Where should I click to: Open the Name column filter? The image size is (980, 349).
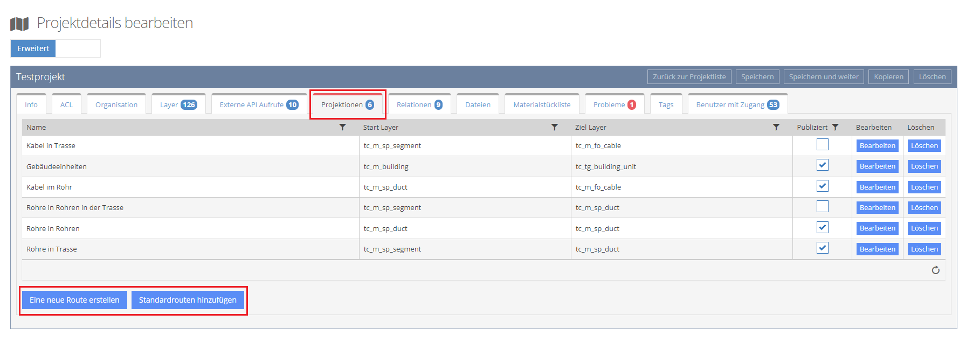coord(342,128)
